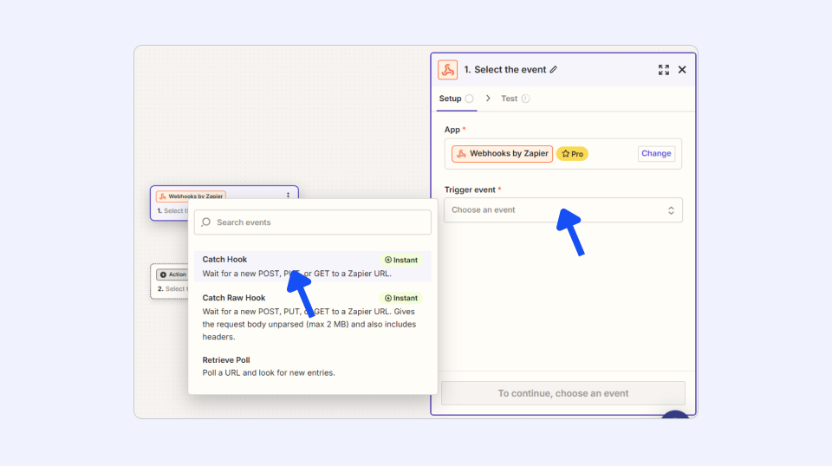
Task: Click the search magnifier icon
Action: point(206,222)
